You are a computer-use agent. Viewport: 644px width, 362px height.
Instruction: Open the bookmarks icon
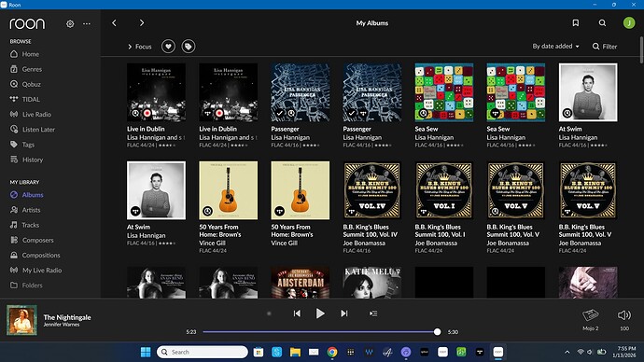click(576, 23)
